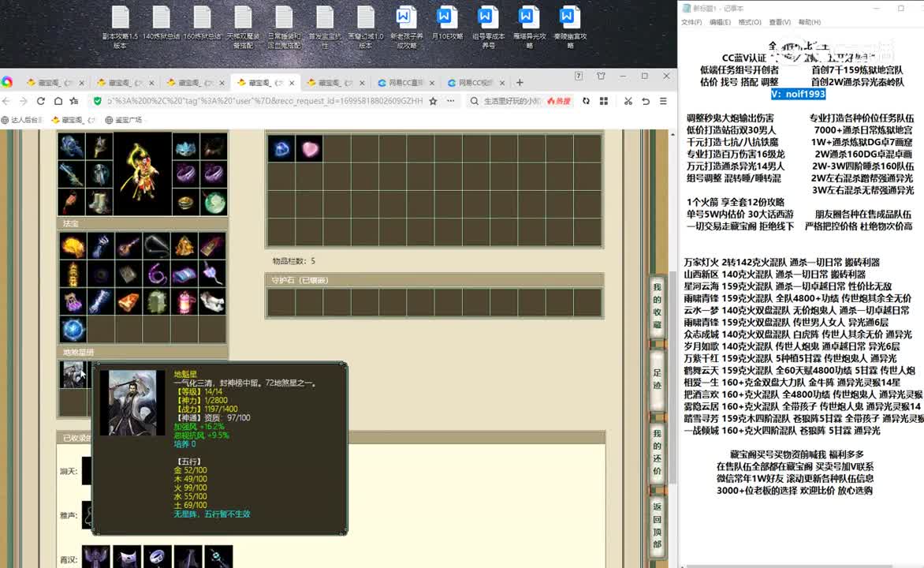Click the gold belt equipment icon

click(x=185, y=202)
